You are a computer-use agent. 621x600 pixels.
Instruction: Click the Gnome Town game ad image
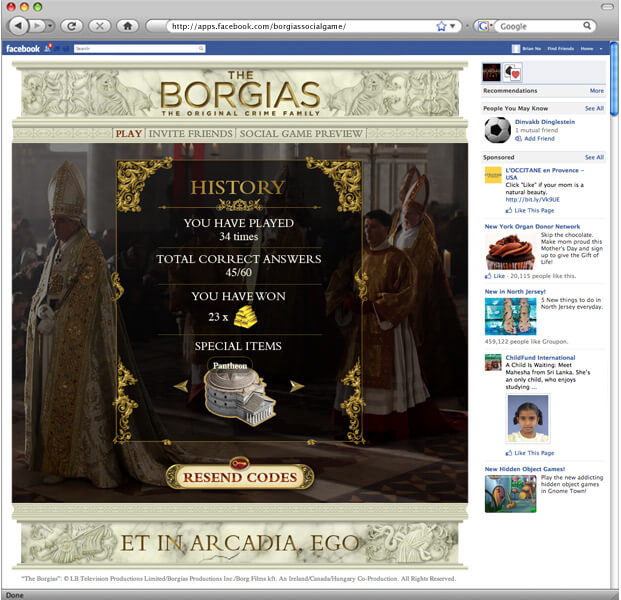511,494
